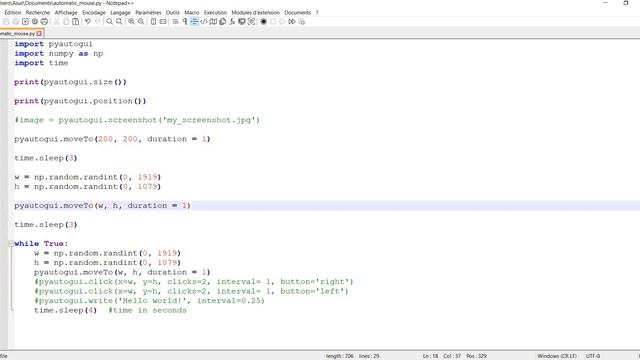Click 'pyautogui.moveTo(200, 200, duration = 1)' line
Image resolution: width=640 pixels, height=360 pixels.
tap(112, 139)
